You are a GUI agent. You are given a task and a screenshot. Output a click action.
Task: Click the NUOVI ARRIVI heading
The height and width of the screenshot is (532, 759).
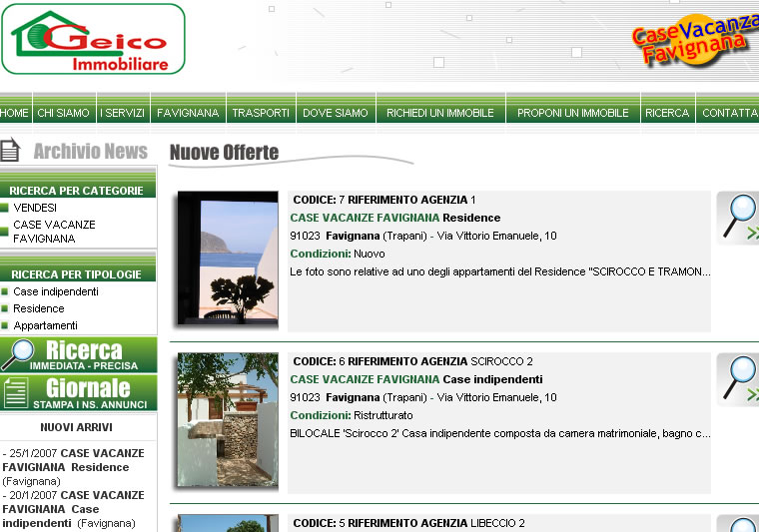tap(77, 427)
